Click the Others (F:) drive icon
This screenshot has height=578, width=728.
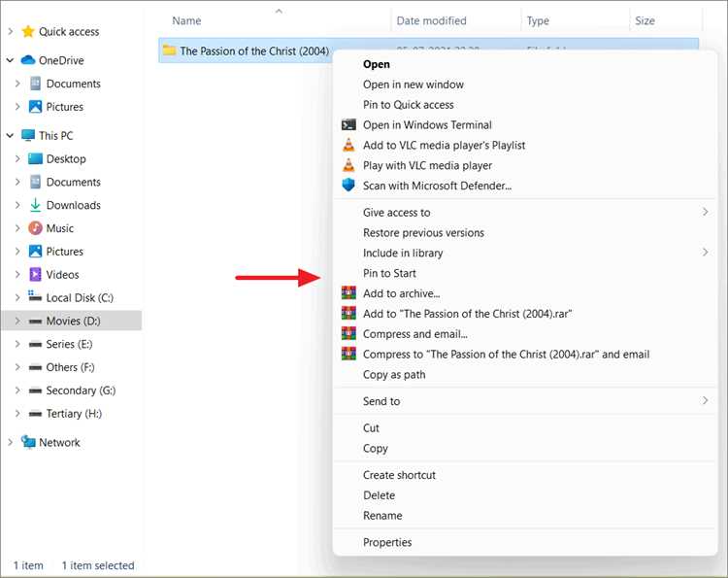point(35,367)
